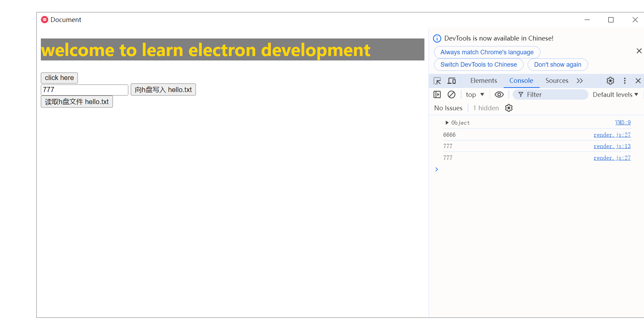
Task: Click Always match Chrome's language
Action: (x=487, y=52)
